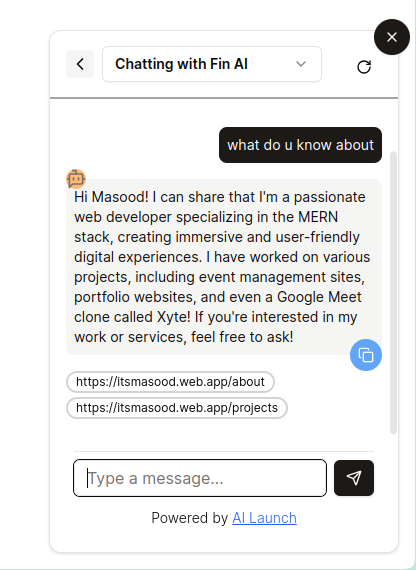Reset the conversation with the refresh icon

364,67
